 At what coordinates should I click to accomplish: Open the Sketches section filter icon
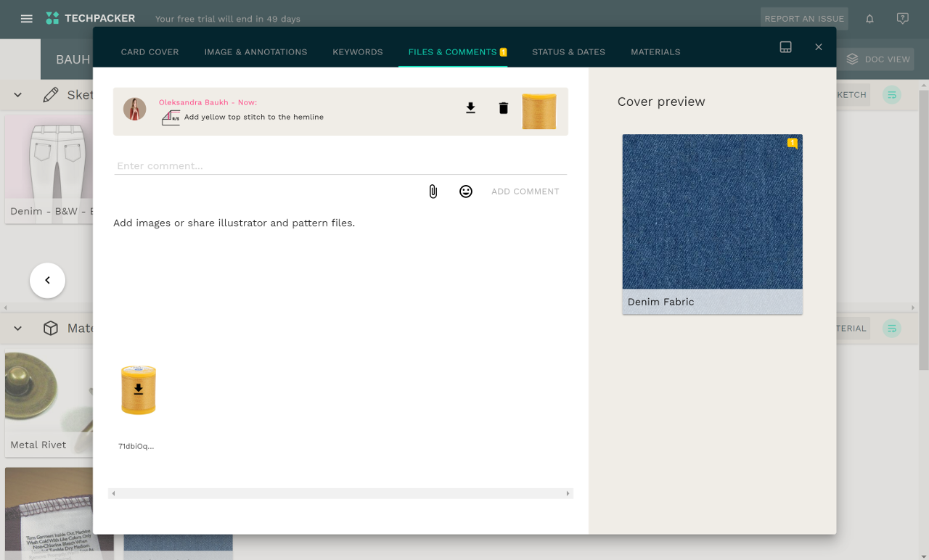pyautogui.click(x=892, y=95)
